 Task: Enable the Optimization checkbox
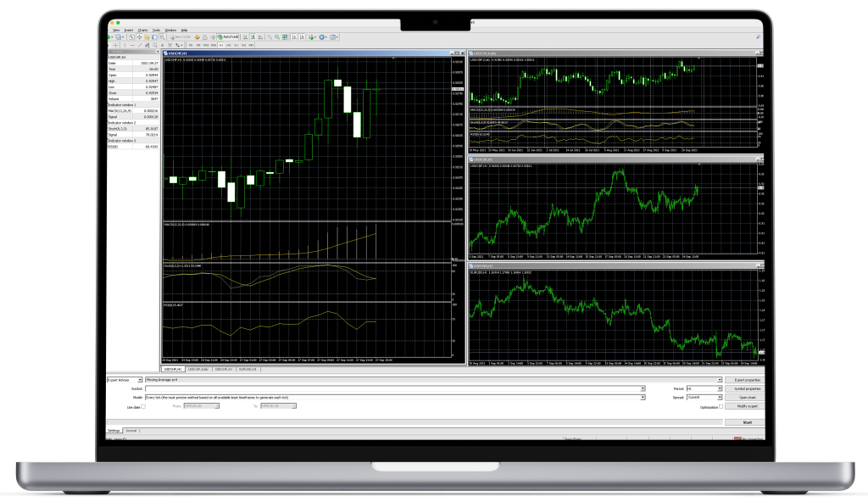(x=721, y=406)
